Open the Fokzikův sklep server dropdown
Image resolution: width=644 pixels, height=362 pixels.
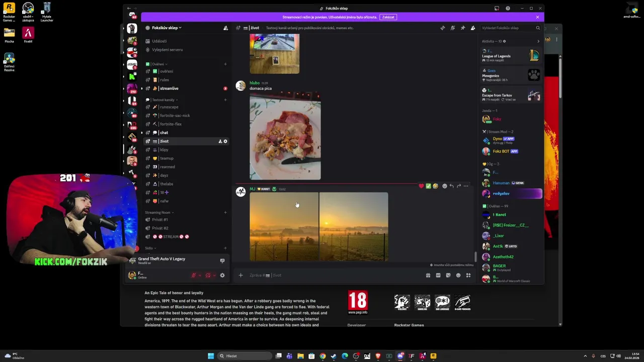tap(167, 28)
